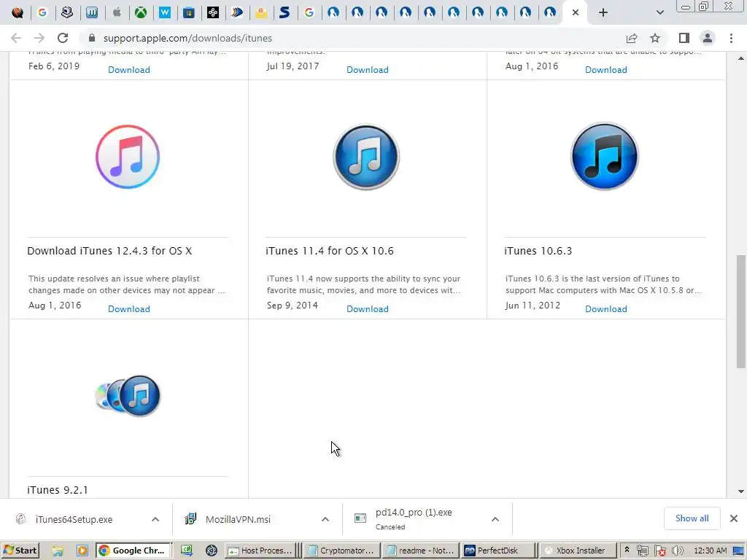The image size is (747, 560).
Task: Open the downloaded MozillaVPN.msi file
Action: pyautogui.click(x=238, y=519)
